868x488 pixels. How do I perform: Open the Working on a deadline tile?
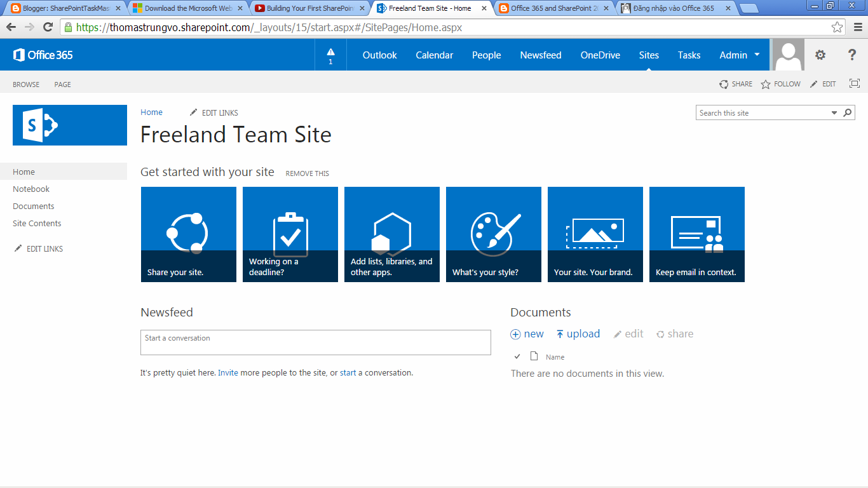[x=290, y=234]
